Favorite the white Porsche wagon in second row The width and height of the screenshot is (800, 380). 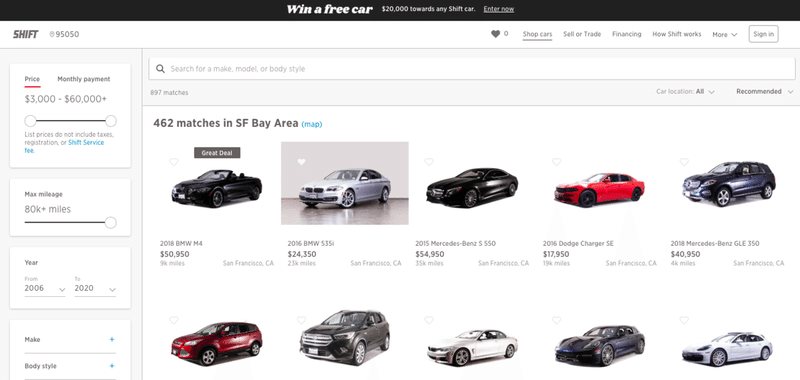tap(684, 320)
